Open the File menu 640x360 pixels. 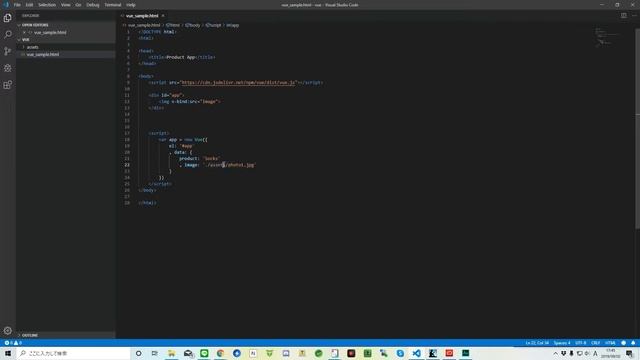click(17, 5)
